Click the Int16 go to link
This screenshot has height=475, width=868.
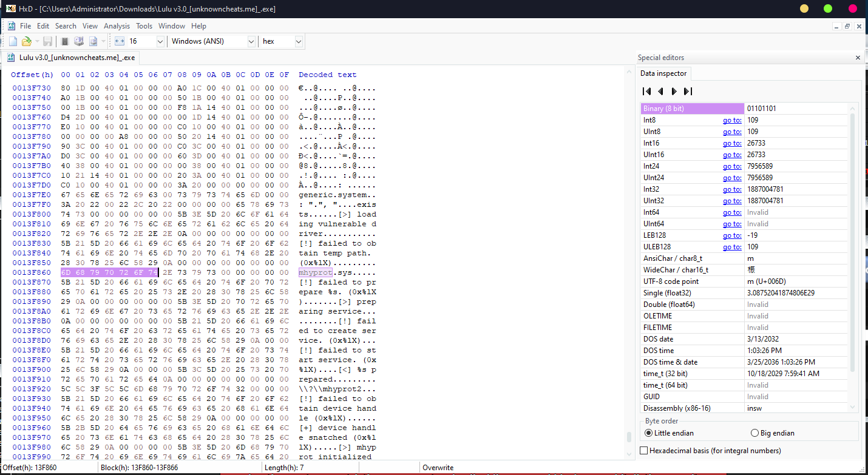tap(732, 143)
